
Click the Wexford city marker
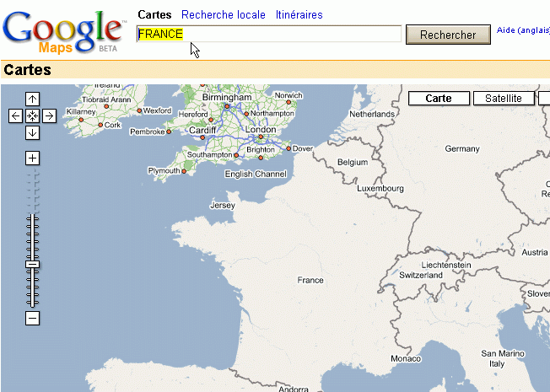(139, 110)
